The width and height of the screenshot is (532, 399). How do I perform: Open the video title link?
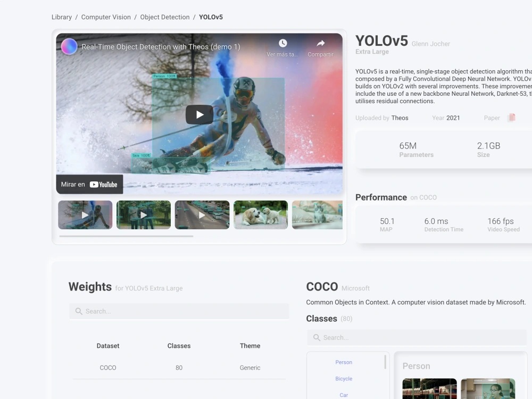(x=161, y=47)
